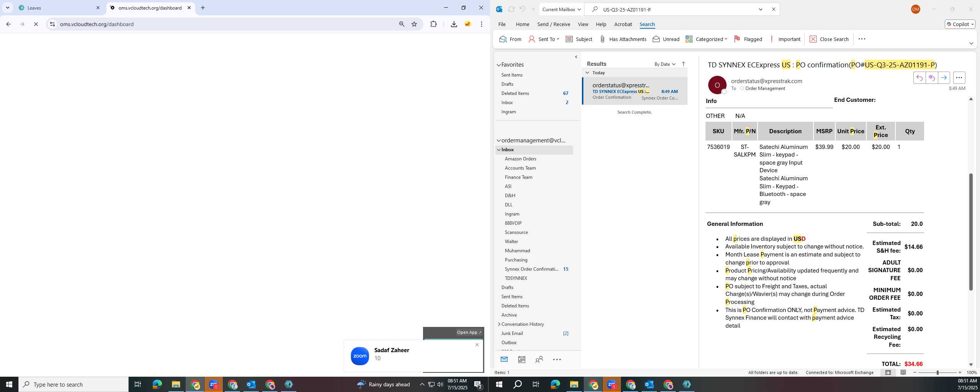Click the Undo icon in Outlook title bar
This screenshot has width=980, height=392.
(522, 9)
